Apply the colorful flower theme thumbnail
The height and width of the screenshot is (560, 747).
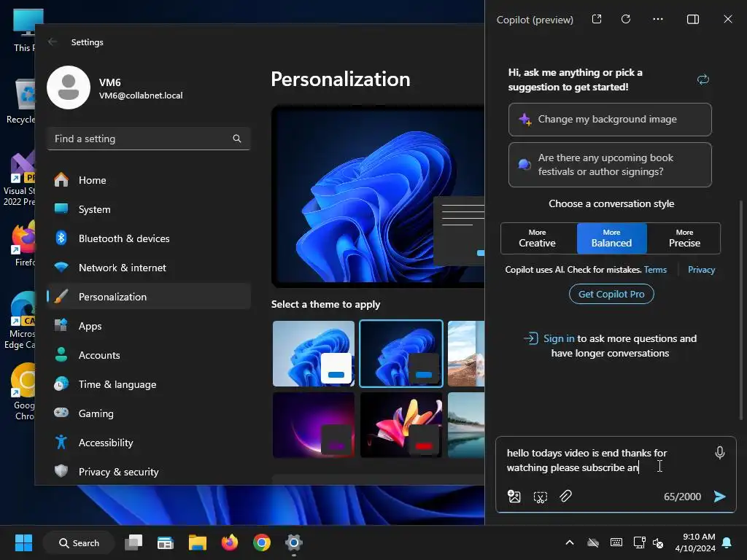point(401,425)
